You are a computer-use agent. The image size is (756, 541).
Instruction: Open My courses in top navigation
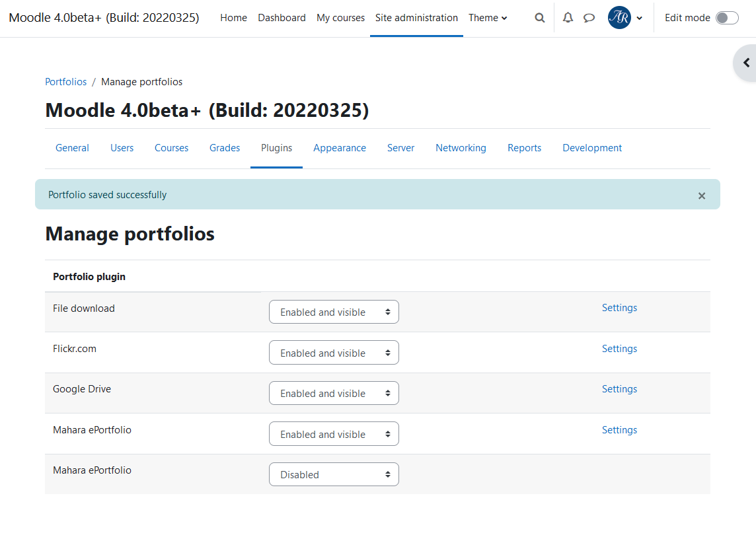pos(340,18)
